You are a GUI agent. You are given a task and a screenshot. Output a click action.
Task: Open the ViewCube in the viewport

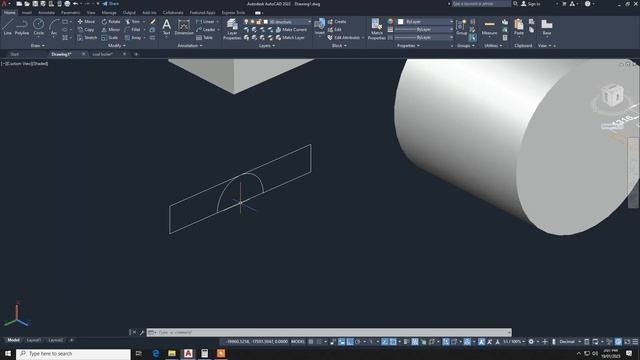612,95
